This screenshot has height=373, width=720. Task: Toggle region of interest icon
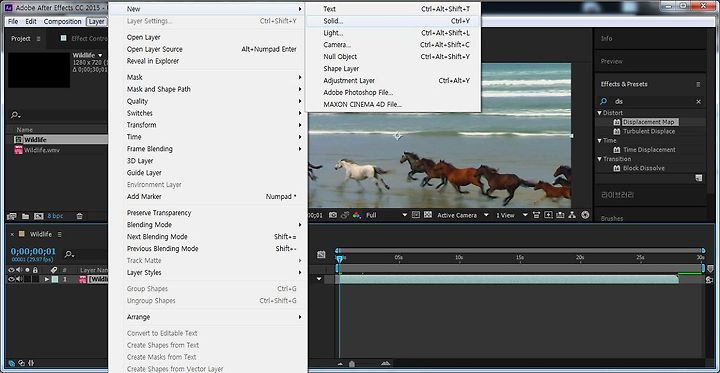coord(416,215)
